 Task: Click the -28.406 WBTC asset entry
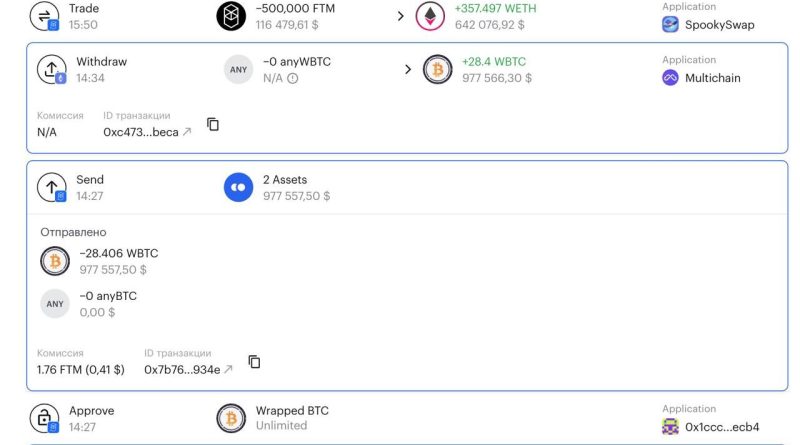[x=99, y=261]
